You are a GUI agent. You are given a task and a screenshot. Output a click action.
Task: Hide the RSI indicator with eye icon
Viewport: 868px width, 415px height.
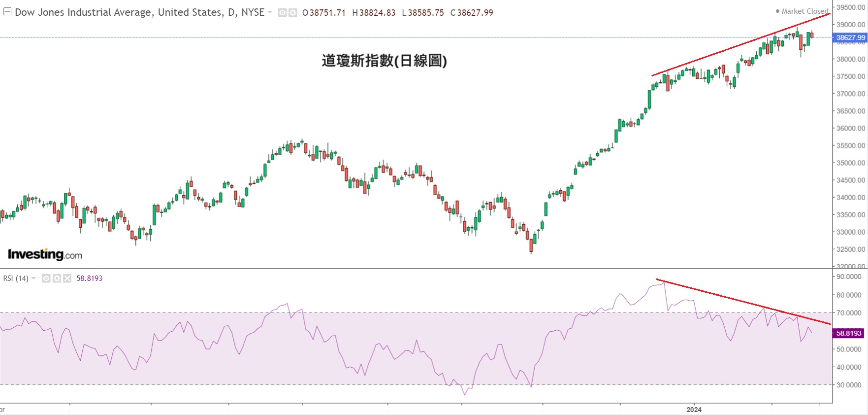(46, 278)
